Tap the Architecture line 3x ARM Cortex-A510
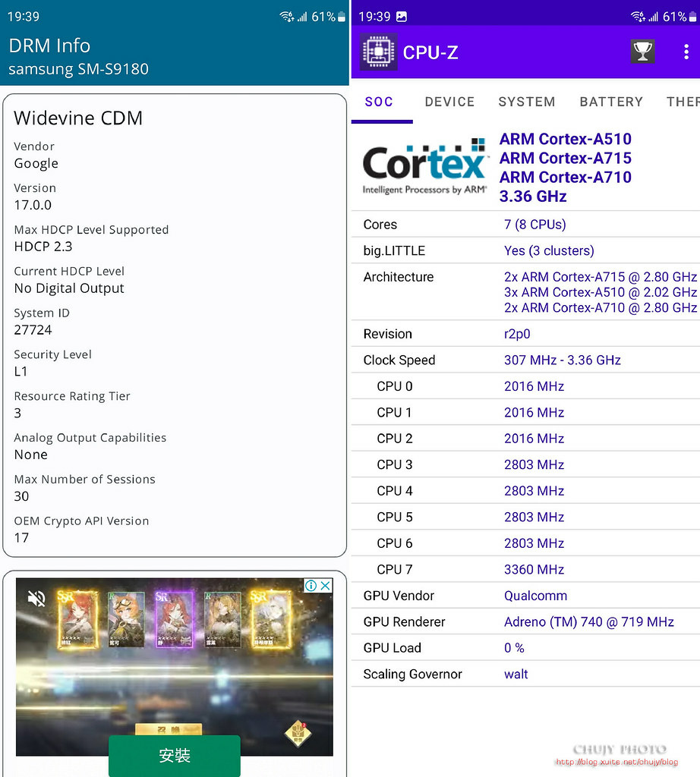 click(x=601, y=292)
